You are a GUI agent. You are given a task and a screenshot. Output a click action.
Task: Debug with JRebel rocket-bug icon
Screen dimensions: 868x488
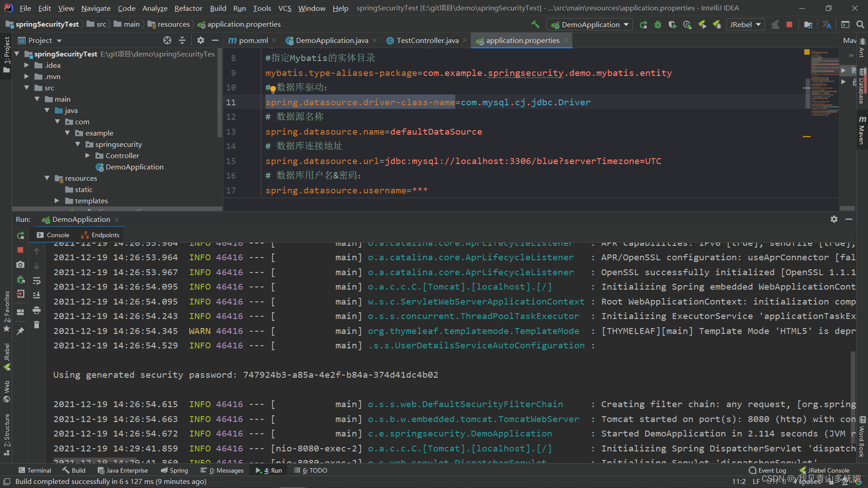(717, 25)
